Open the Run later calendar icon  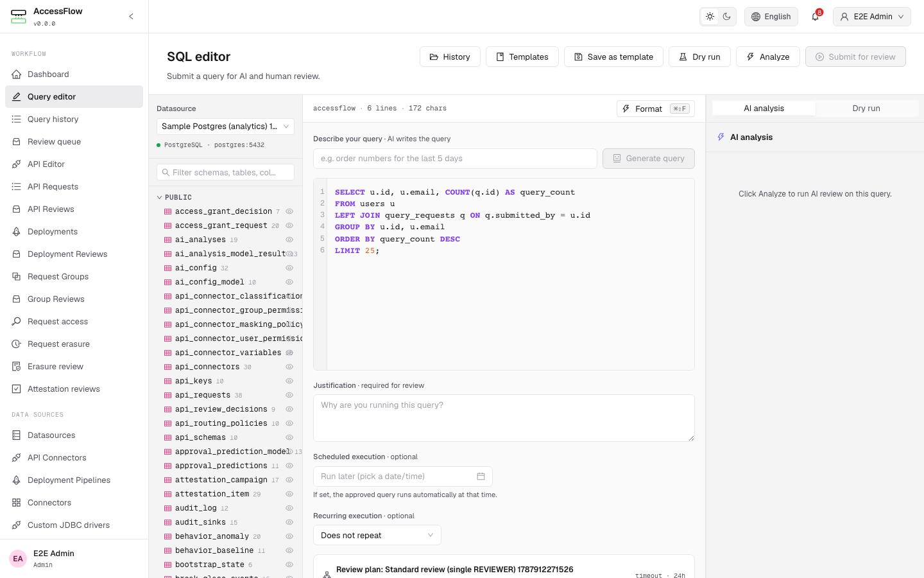point(481,477)
